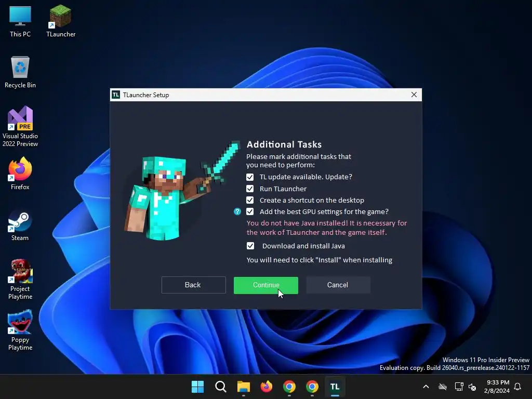
Task: Uncheck TL update available checkbox
Action: point(250,177)
